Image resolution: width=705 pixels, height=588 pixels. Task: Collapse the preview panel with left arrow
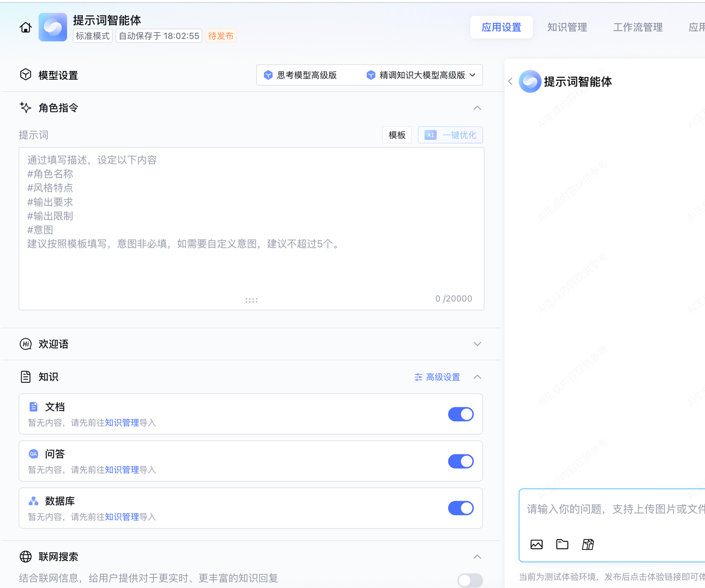click(510, 82)
